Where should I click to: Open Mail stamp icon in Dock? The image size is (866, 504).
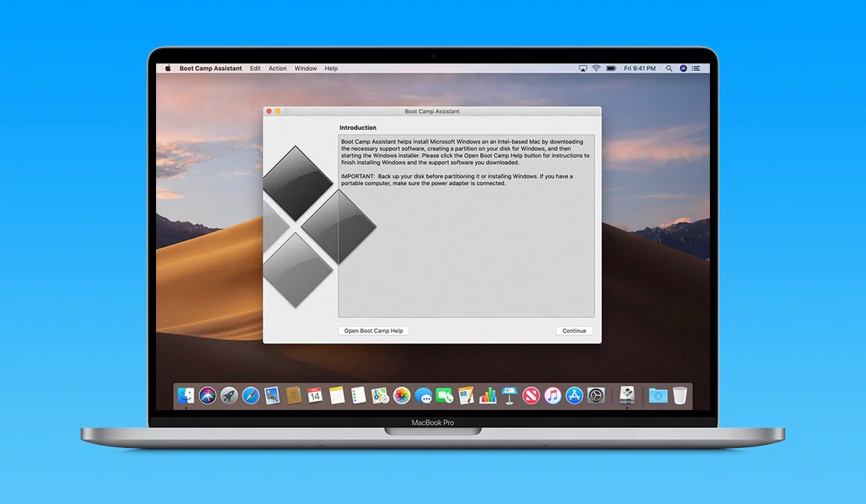tap(272, 396)
